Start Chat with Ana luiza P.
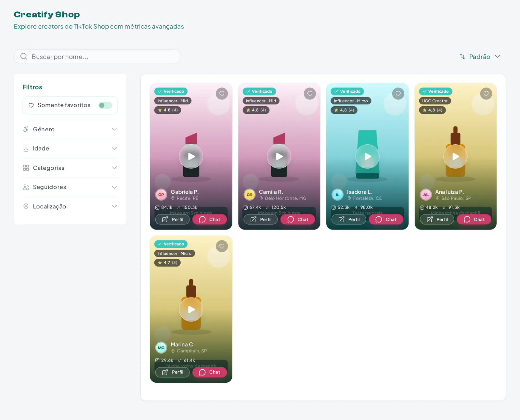520x420 pixels. [474, 219]
